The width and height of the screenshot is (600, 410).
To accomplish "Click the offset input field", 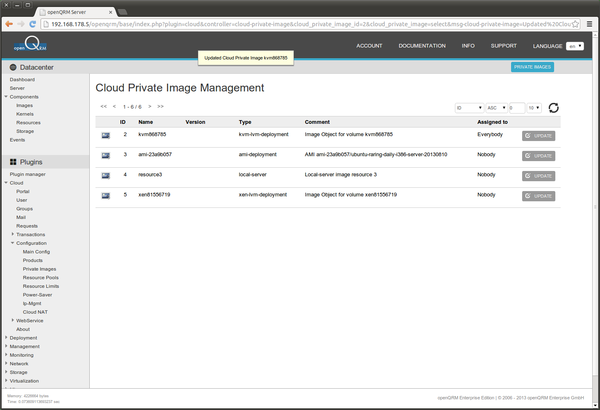I will point(517,108).
